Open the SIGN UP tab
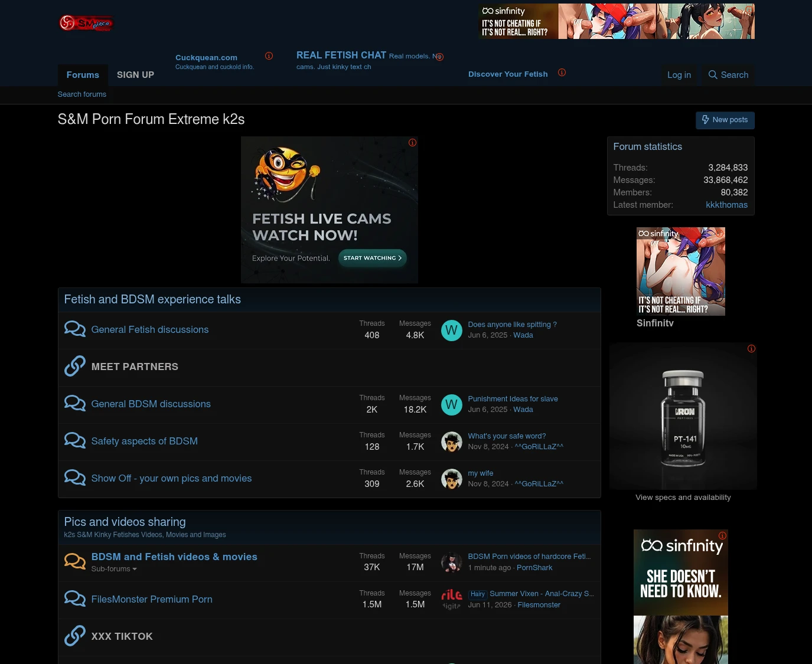The height and width of the screenshot is (664, 812). pos(135,75)
